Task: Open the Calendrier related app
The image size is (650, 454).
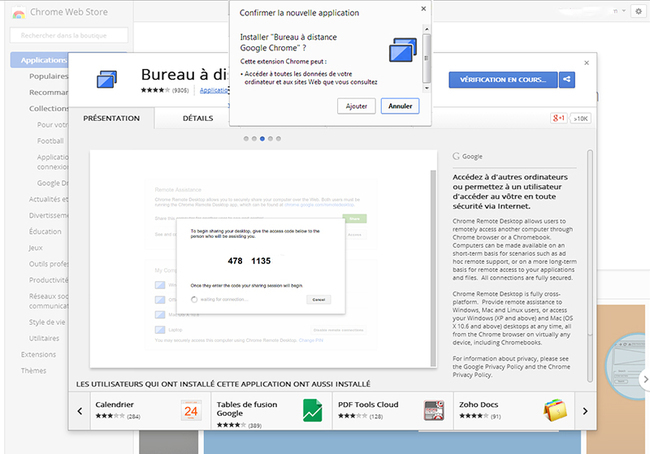Action: [150, 410]
